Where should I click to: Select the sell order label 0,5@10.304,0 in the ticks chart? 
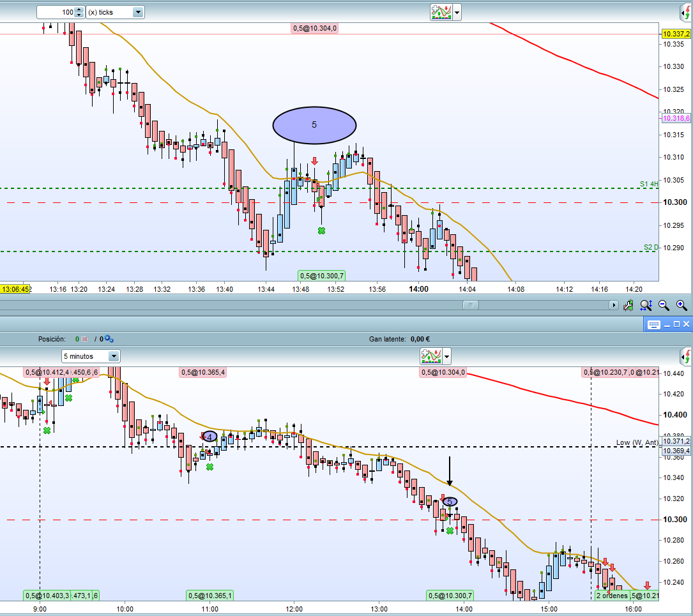[x=315, y=28]
